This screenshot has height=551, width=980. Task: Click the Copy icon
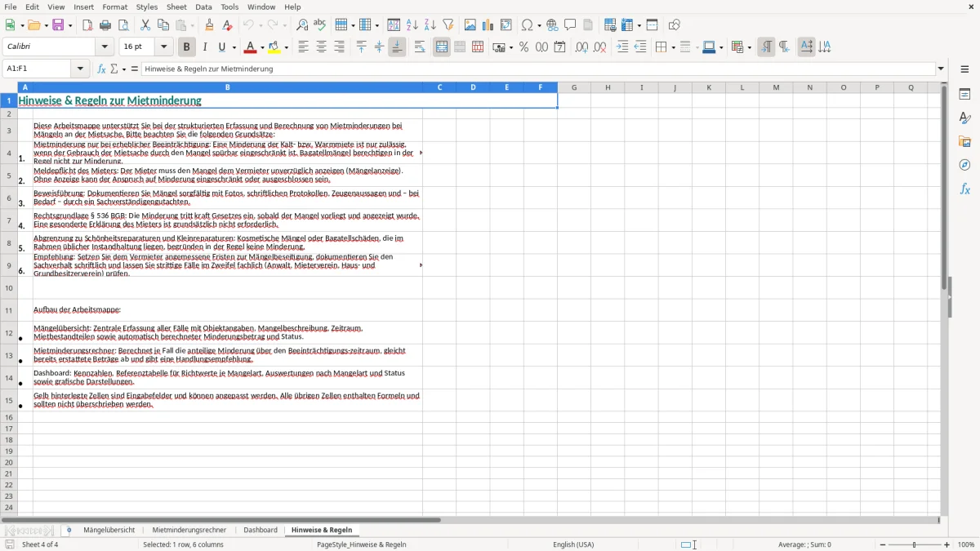(x=163, y=25)
